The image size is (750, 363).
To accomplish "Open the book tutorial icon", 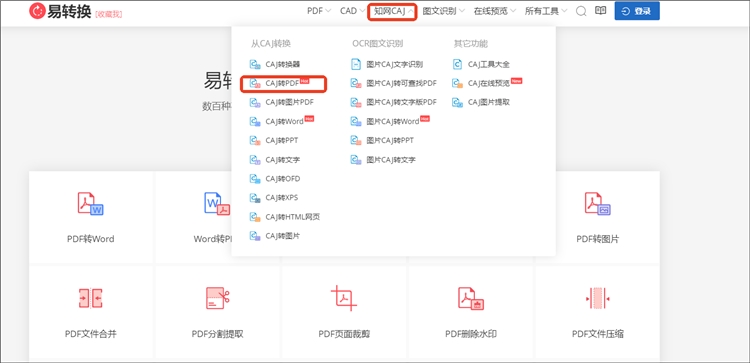I will 600,11.
